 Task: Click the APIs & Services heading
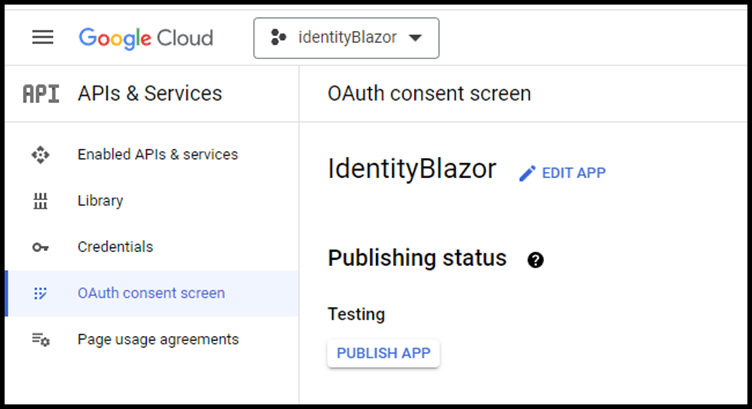[150, 93]
